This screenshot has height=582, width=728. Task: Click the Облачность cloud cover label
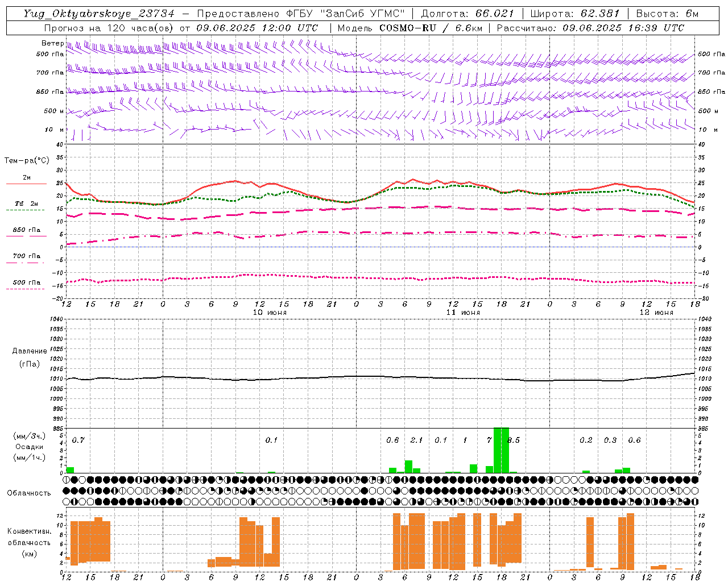(x=29, y=493)
